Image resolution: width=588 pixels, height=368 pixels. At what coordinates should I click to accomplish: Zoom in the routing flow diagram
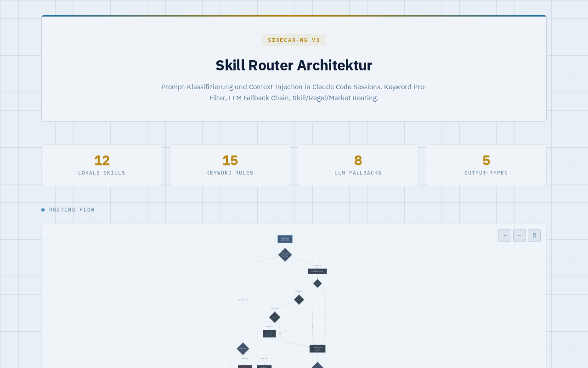505,236
